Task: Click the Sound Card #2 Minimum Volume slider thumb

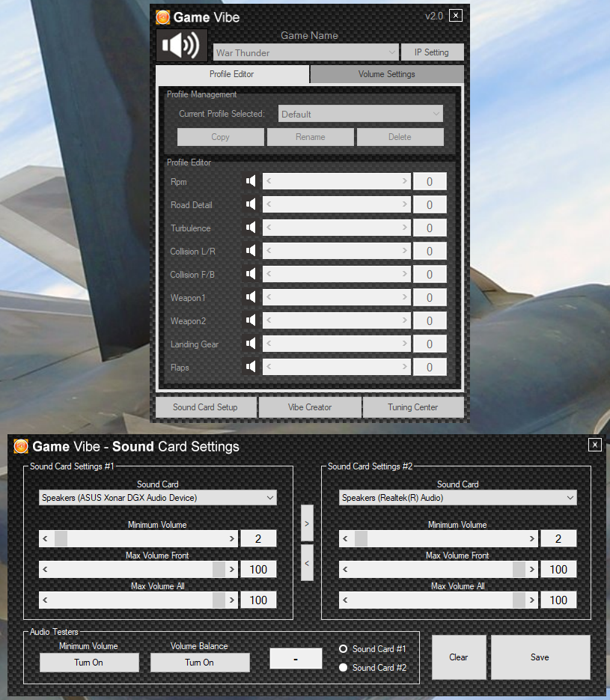Action: (x=361, y=539)
